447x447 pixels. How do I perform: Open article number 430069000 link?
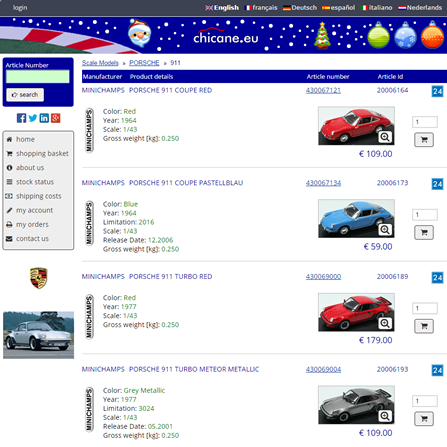click(x=323, y=277)
